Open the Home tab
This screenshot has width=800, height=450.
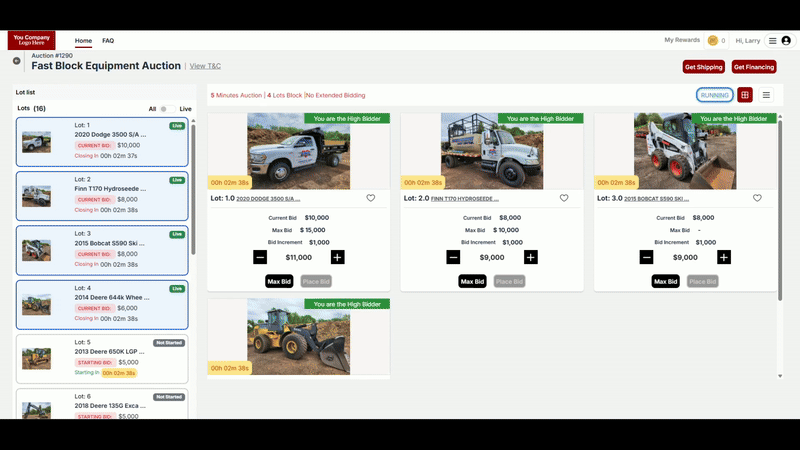(83, 41)
